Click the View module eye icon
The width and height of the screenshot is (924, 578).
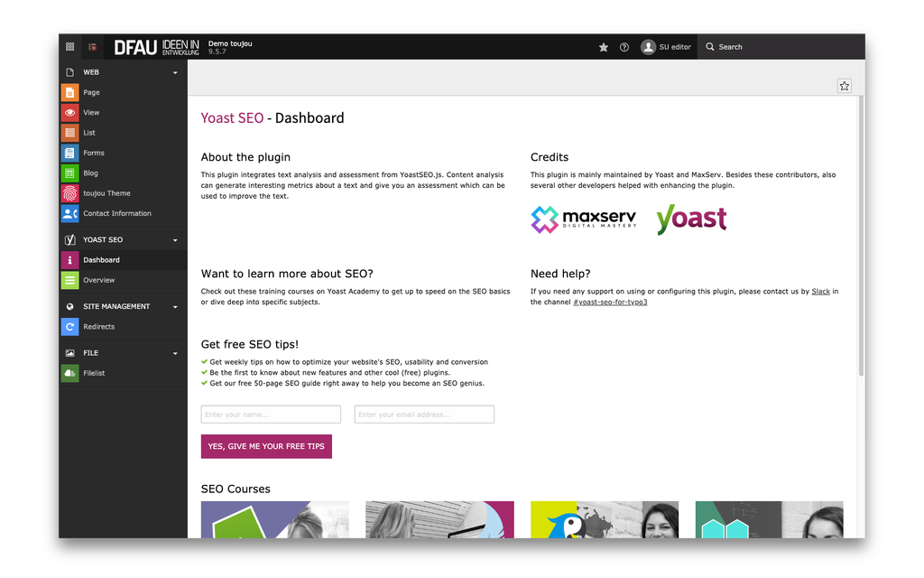(69, 113)
